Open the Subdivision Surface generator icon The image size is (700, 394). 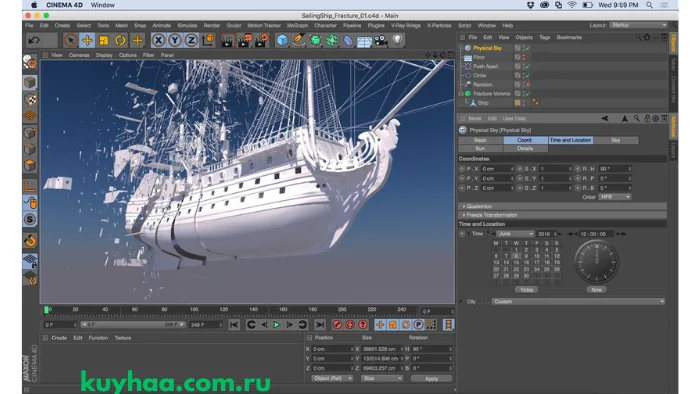point(315,41)
